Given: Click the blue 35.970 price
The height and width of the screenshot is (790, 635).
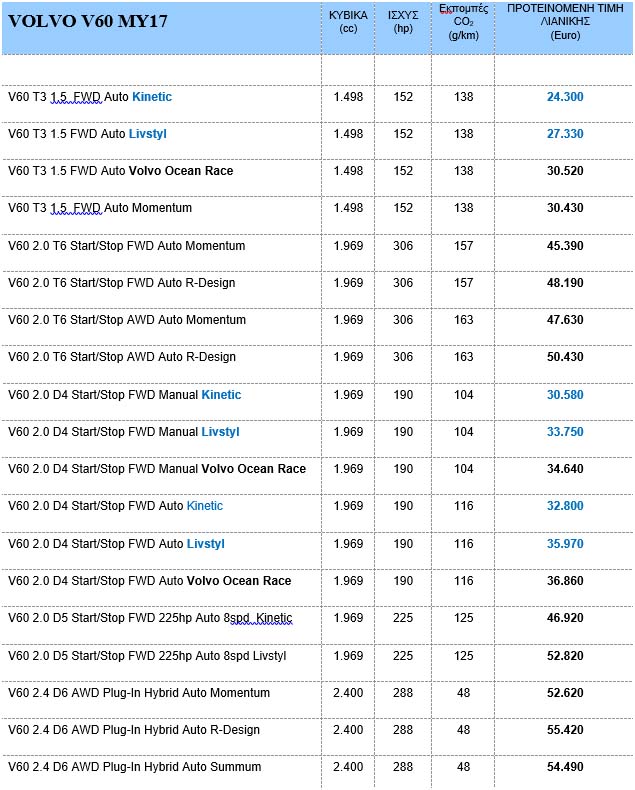Looking at the screenshot, I should pyautogui.click(x=565, y=544).
